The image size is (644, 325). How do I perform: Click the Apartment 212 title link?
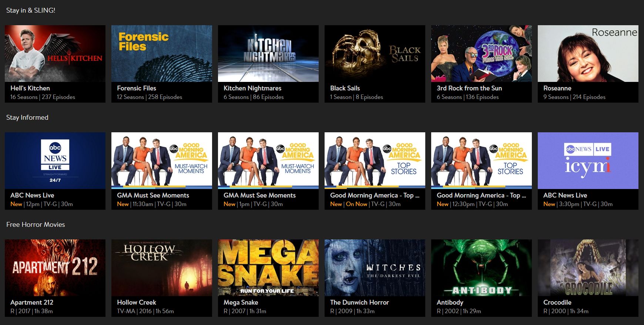coord(32,302)
